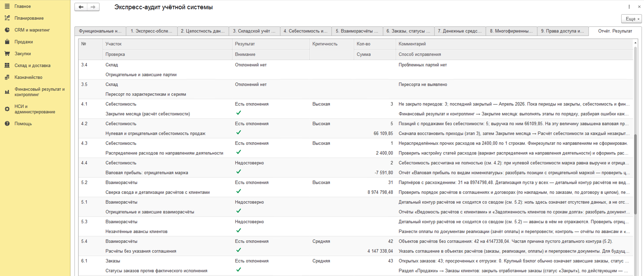Screen dimensions: 644x276
Task: Select sum cell '-7 591,80'
Action: pyautogui.click(x=384, y=173)
